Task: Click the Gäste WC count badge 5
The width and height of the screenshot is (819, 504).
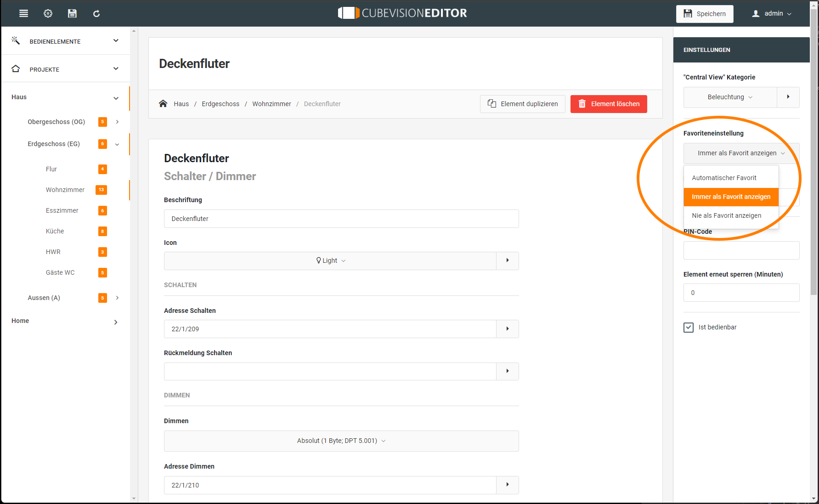Action: pos(102,272)
